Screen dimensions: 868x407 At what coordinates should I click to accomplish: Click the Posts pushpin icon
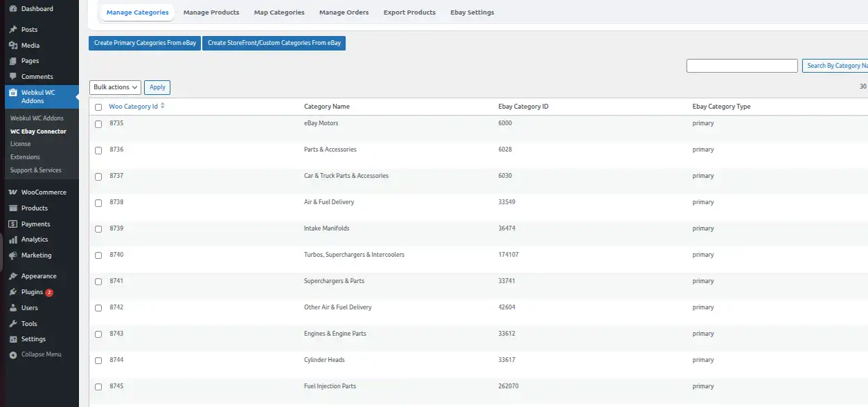13,30
